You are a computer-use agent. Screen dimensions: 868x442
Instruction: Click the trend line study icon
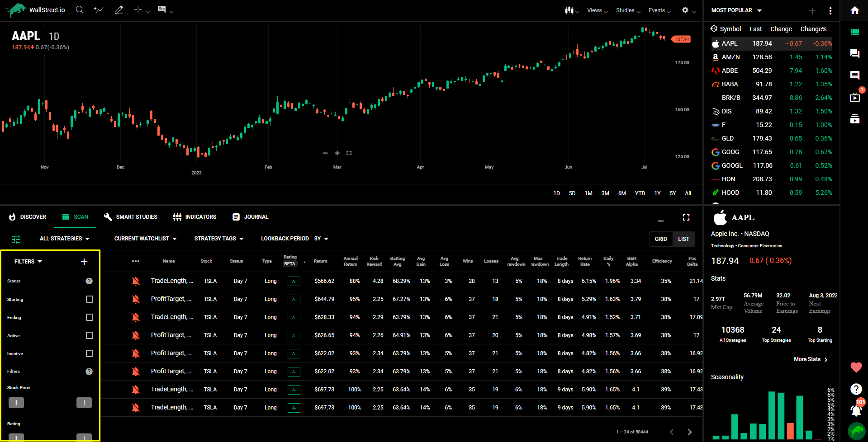[99, 10]
